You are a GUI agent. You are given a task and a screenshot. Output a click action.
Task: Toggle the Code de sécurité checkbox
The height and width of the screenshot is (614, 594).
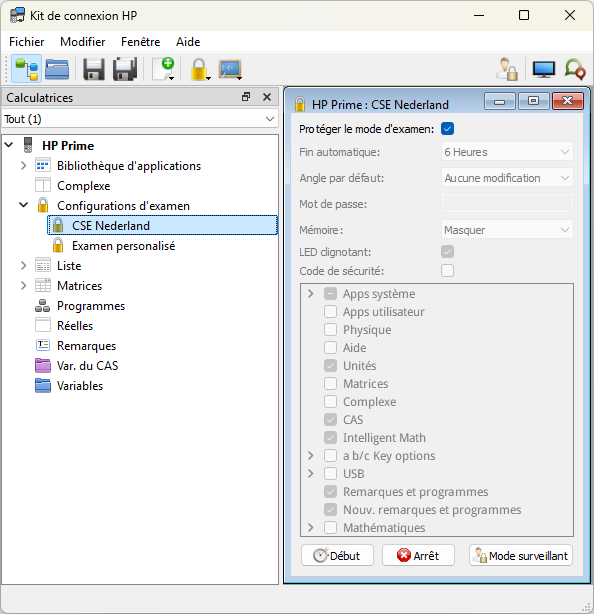pos(447,271)
